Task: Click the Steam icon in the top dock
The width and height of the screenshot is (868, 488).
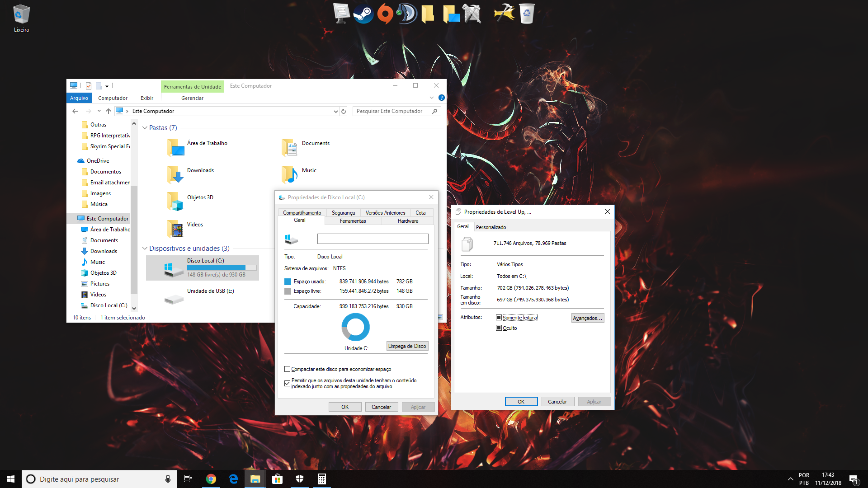Action: pyautogui.click(x=363, y=14)
